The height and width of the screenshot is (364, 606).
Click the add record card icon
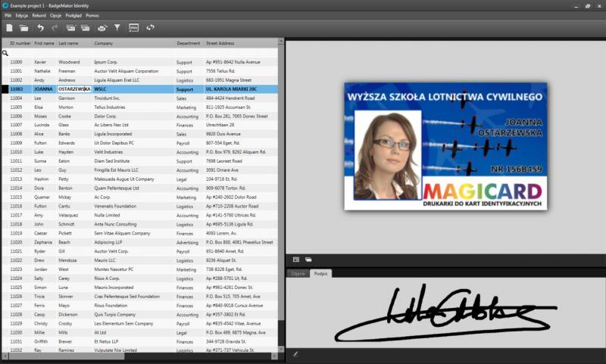tap(70, 28)
